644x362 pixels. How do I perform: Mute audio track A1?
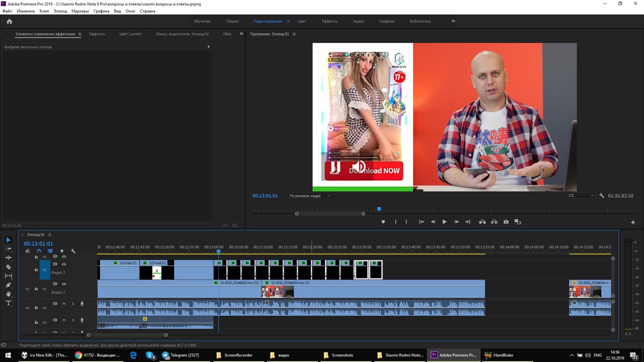[x=64, y=304]
